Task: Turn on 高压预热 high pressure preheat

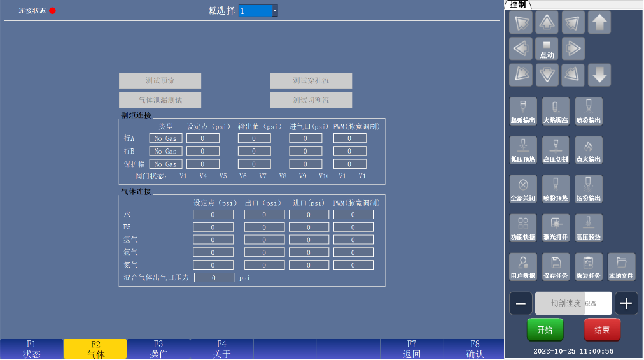Action: coord(589,228)
